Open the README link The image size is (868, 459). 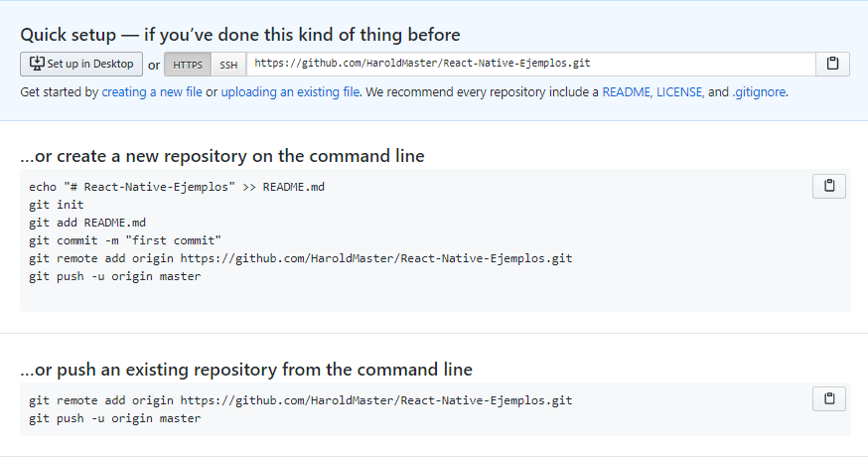[626, 92]
